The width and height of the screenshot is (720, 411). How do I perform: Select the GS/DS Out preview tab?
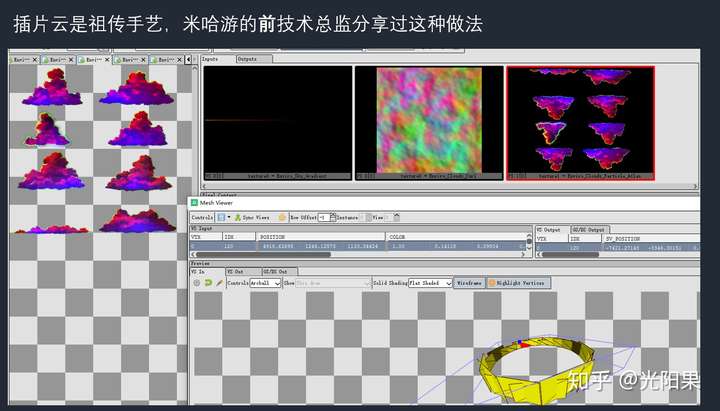(280, 272)
